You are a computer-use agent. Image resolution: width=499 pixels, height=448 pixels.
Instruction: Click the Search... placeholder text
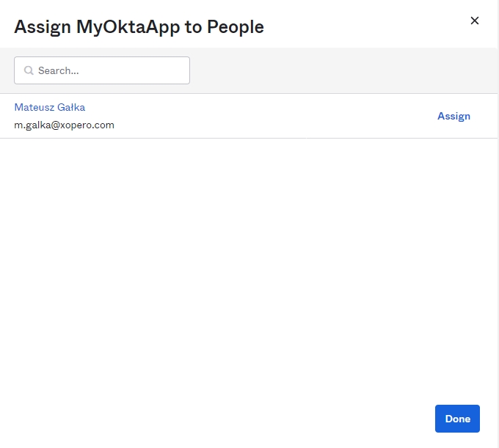click(59, 71)
